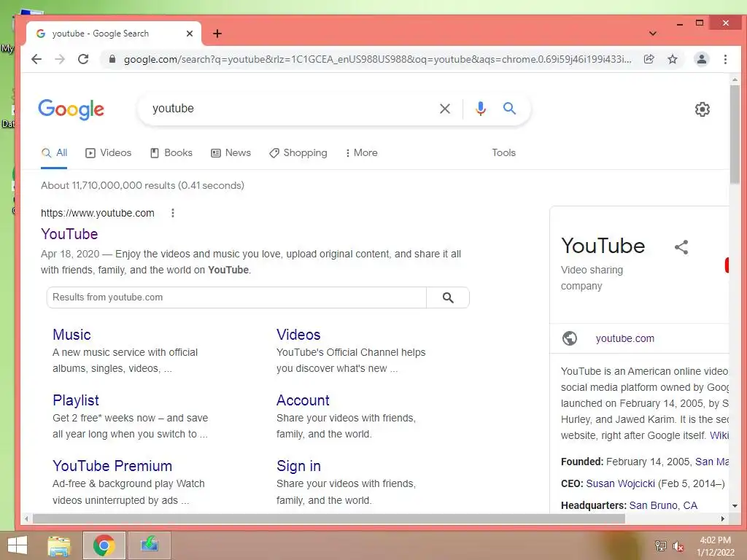Open a new tab with plus button
This screenshot has width=747, height=560.
pos(217,34)
